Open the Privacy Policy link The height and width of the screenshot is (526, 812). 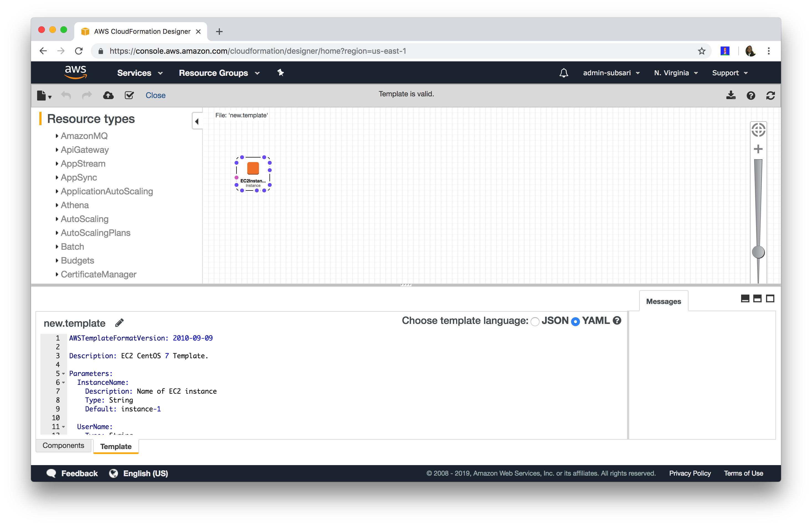click(x=690, y=473)
